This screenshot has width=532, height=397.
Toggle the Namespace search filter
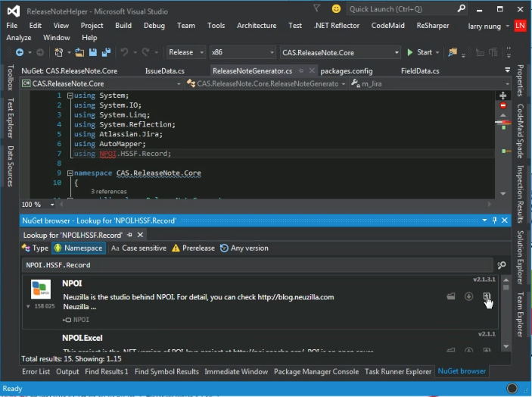(79, 248)
